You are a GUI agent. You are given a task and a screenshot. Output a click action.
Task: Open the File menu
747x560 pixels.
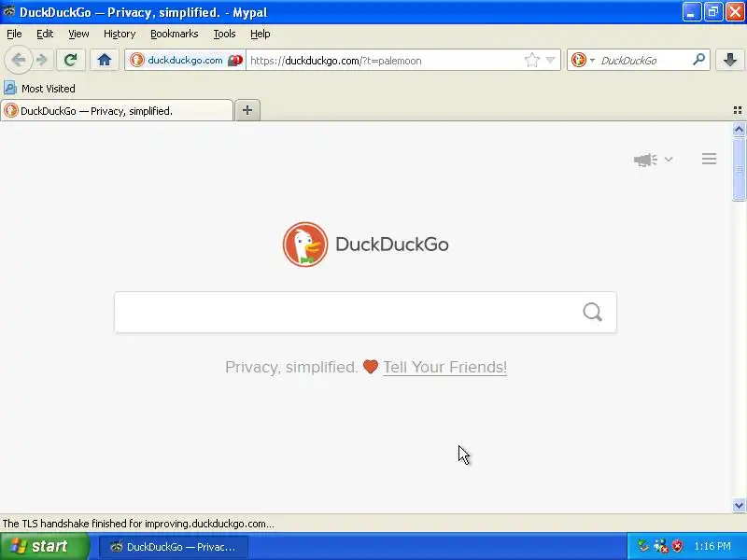point(14,34)
